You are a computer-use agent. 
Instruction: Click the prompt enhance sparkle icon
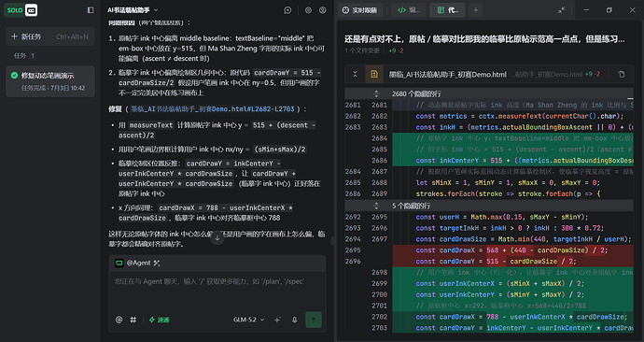(277, 320)
